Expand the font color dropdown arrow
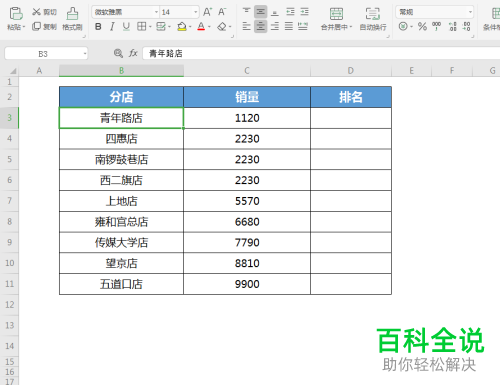The width and height of the screenshot is (500, 385). pyautogui.click(x=209, y=27)
